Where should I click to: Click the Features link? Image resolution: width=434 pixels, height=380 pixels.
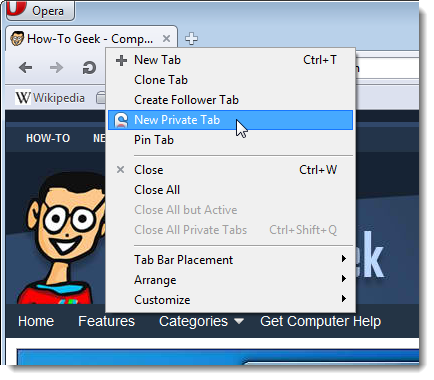coord(107,321)
